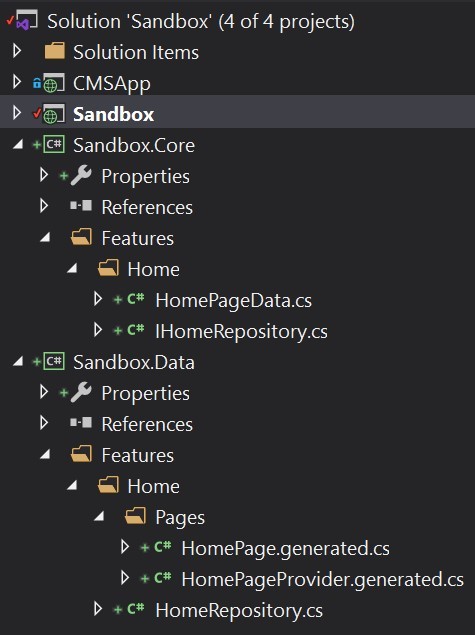Select HomeRepository.cs file name
The width and height of the screenshot is (475, 635).
pos(239,611)
